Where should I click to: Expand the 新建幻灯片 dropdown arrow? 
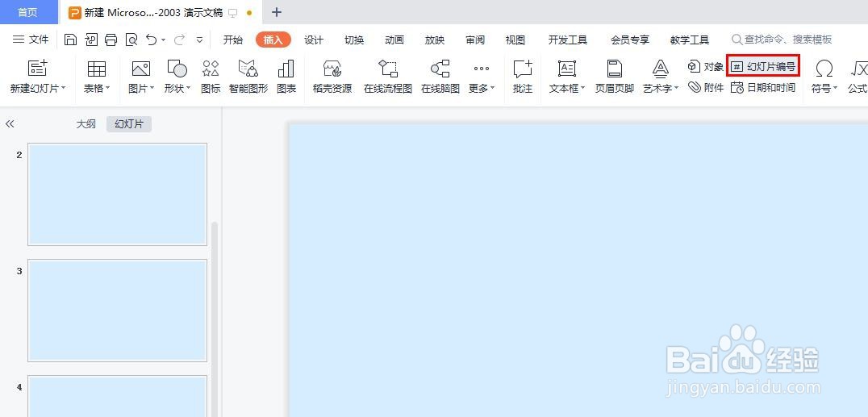(x=64, y=88)
